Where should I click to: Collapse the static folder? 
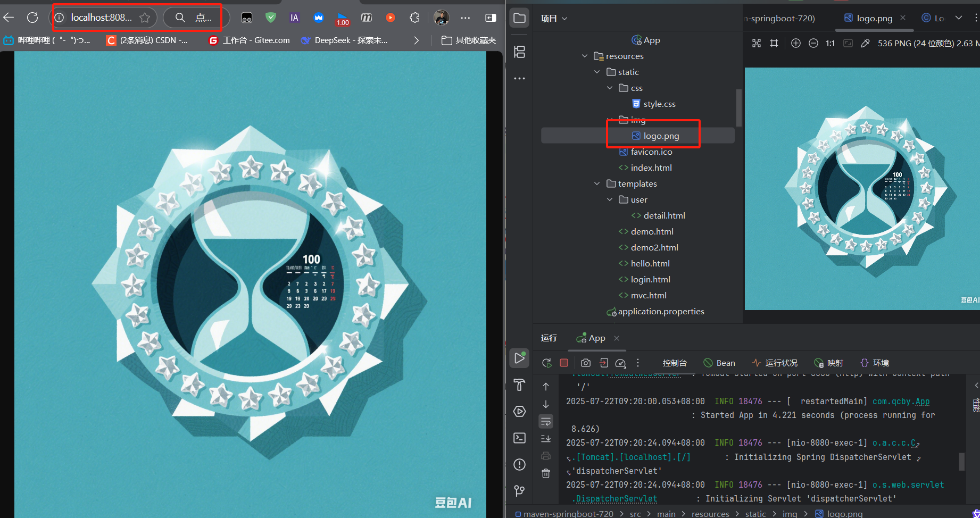point(597,72)
